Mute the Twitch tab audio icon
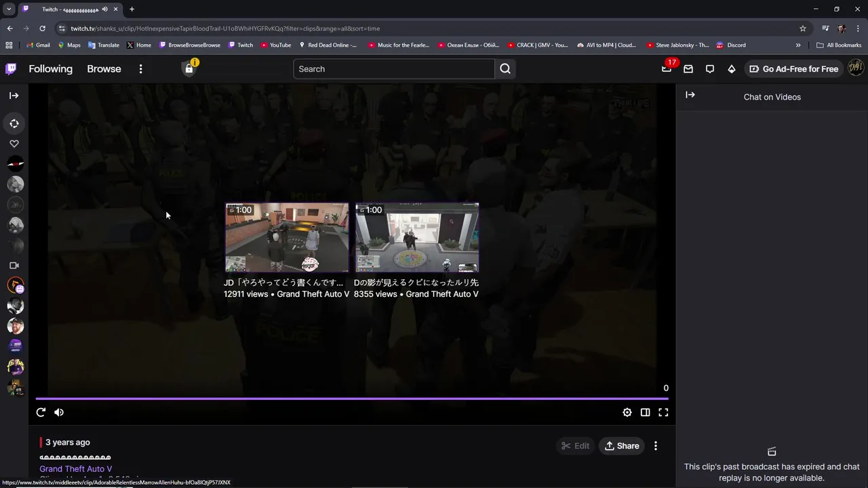Image resolution: width=868 pixels, height=488 pixels. click(x=104, y=9)
